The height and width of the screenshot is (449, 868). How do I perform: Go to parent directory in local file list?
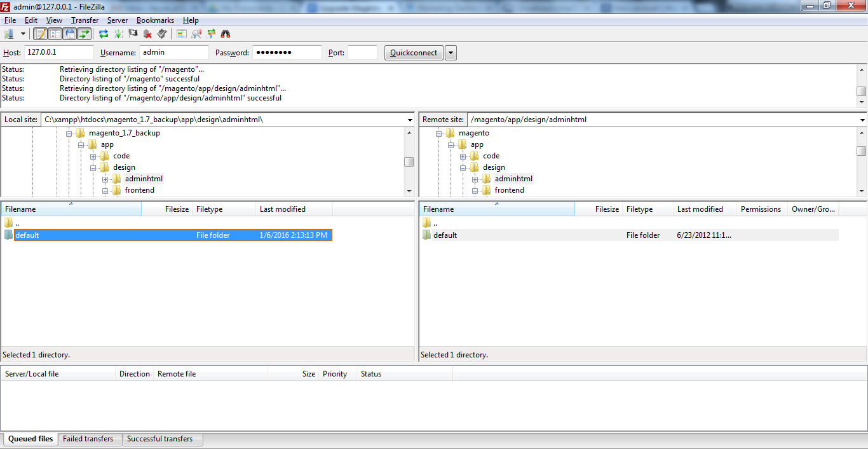coord(17,223)
